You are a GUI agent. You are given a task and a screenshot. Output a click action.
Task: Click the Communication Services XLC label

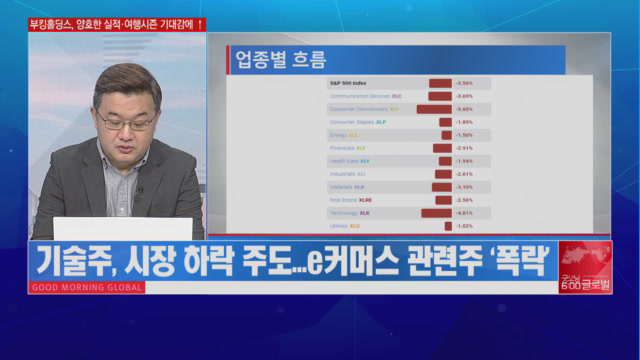(366, 96)
